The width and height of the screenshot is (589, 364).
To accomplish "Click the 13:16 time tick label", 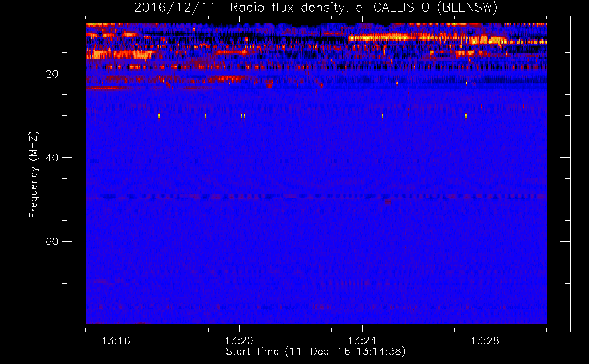I will tap(116, 341).
